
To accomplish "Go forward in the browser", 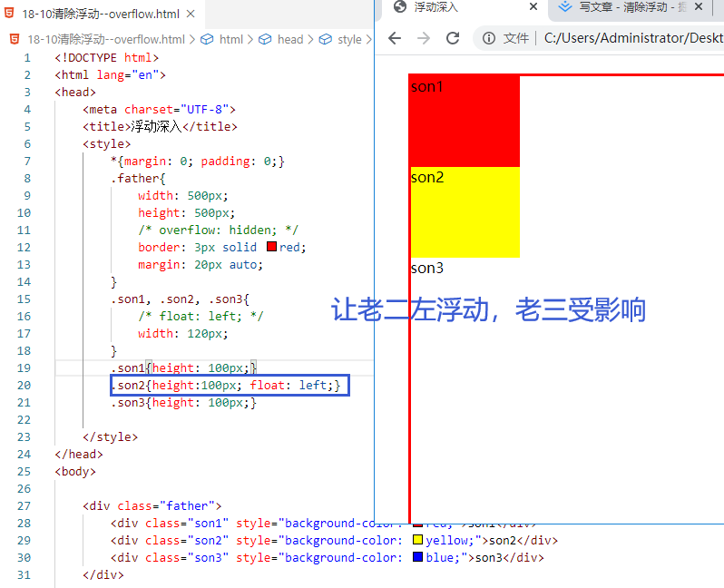I will click(x=424, y=38).
